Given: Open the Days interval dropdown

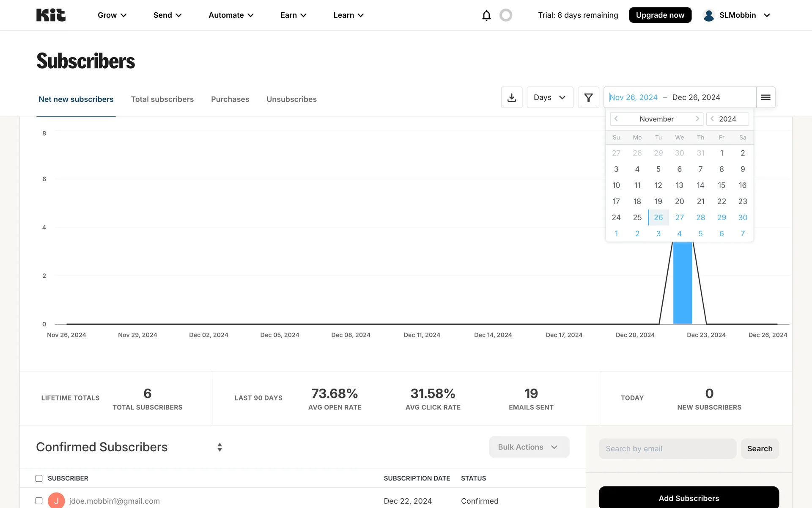Looking at the screenshot, I should pos(550,97).
